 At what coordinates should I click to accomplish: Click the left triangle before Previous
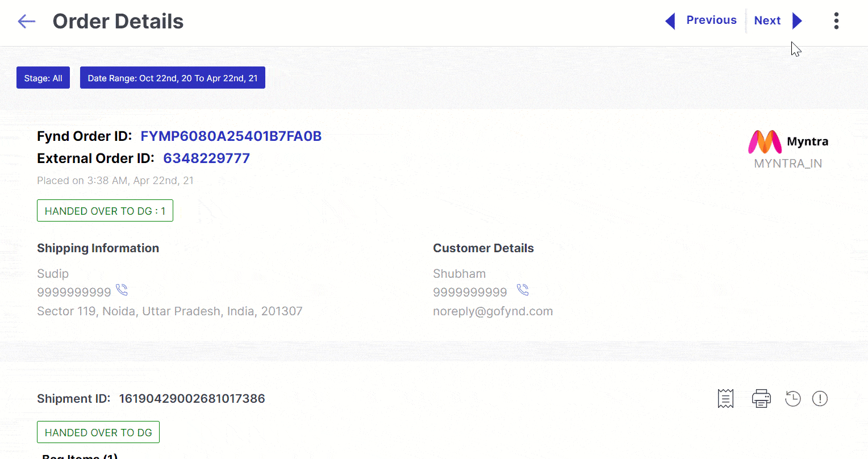tap(670, 21)
